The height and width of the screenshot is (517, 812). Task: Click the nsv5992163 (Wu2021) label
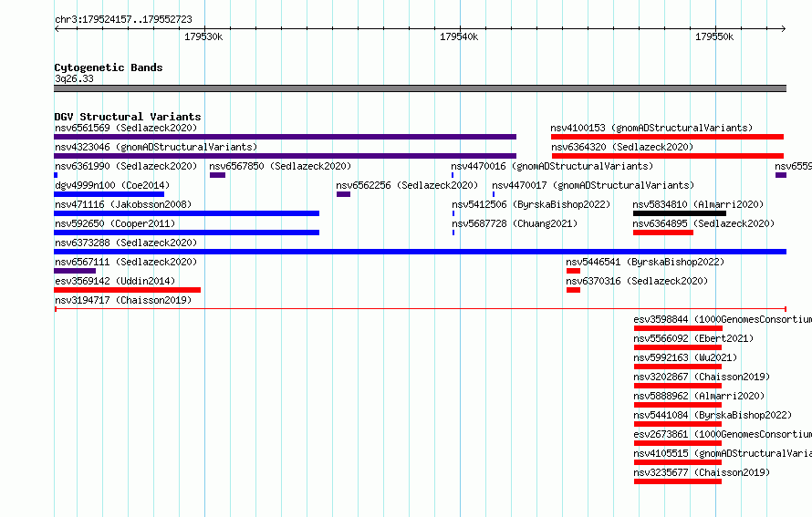[x=685, y=357]
